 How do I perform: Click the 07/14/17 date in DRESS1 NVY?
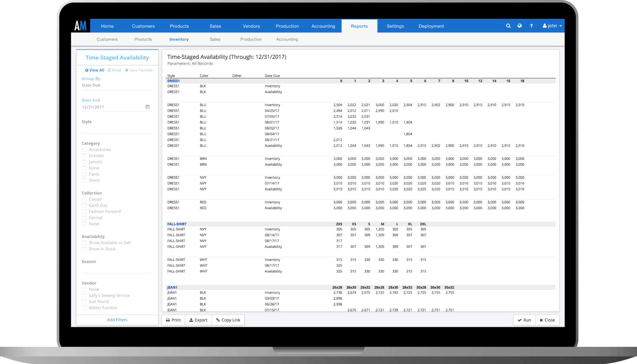pos(272,183)
